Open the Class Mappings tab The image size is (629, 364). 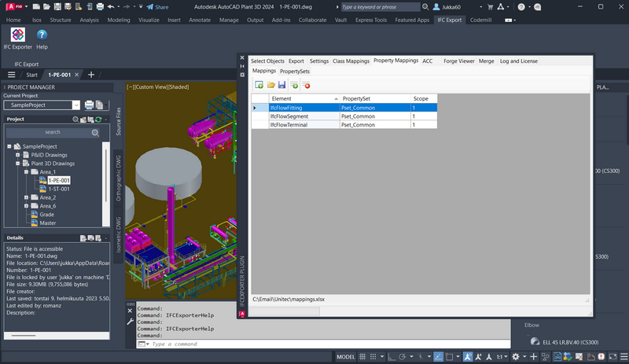(351, 61)
